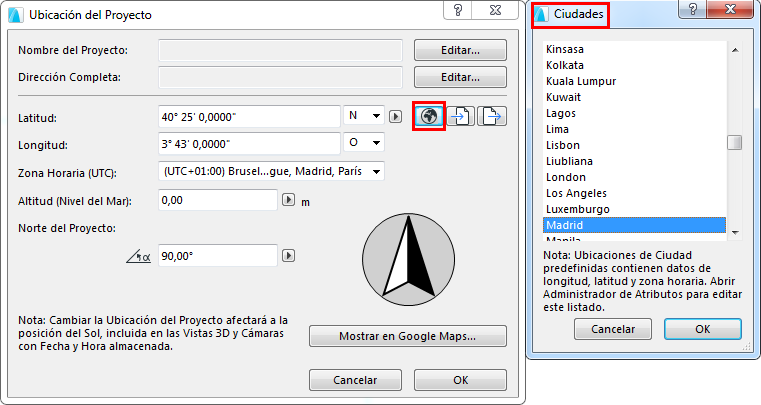The image size is (761, 405).
Task: Click the Latitud input field
Action: pyautogui.click(x=249, y=117)
